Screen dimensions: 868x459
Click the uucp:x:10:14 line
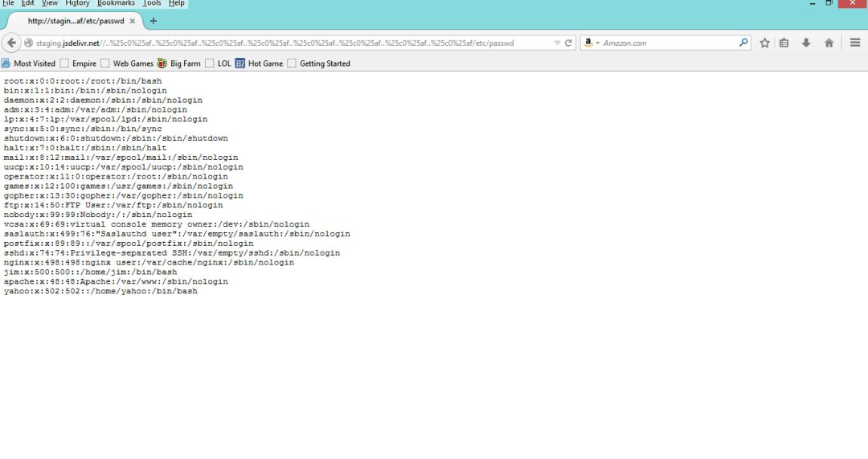coord(124,167)
